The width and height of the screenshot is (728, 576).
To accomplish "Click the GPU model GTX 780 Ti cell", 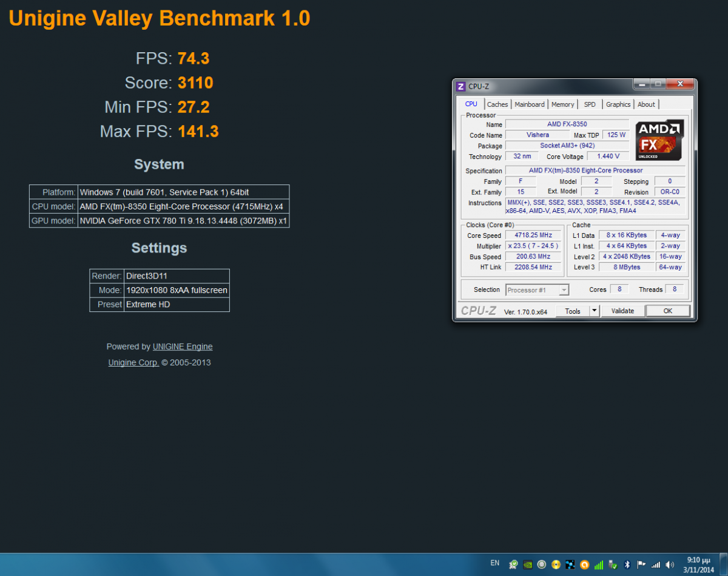I will pyautogui.click(x=183, y=221).
